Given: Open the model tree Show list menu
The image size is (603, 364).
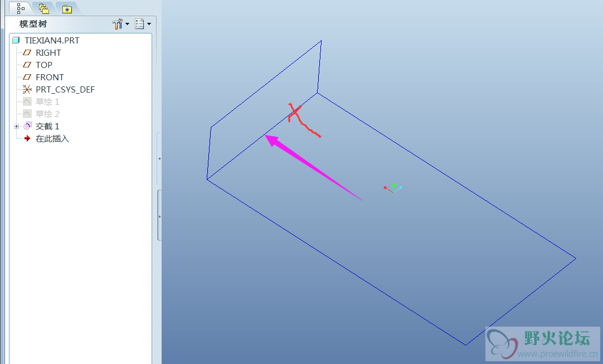Looking at the screenshot, I should click(x=143, y=24).
